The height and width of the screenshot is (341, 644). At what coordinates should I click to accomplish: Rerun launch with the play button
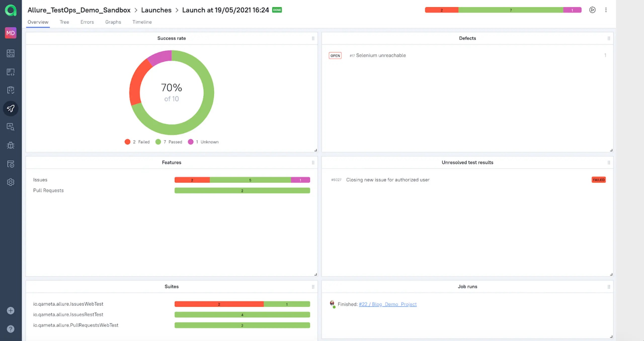592,10
